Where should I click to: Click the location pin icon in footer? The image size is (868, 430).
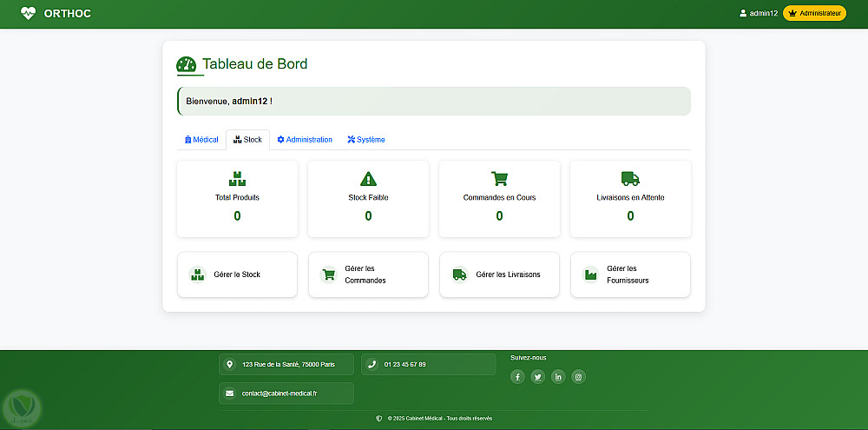point(229,365)
